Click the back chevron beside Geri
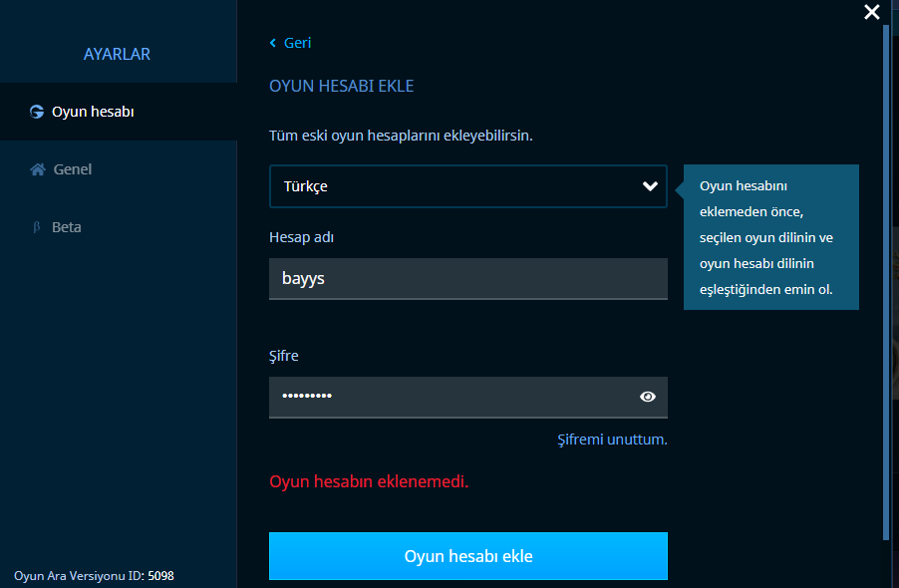Viewport: 899px width, 588px height. click(273, 43)
